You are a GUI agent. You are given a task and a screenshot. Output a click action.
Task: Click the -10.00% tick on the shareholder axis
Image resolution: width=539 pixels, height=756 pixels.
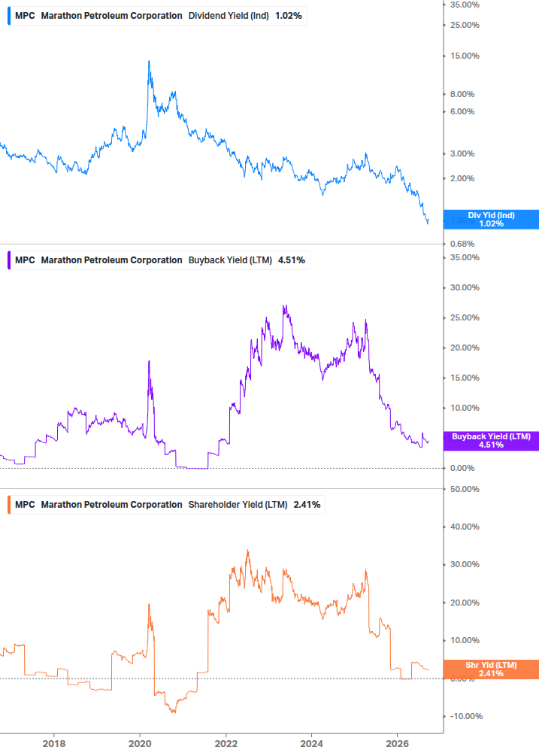tap(466, 716)
